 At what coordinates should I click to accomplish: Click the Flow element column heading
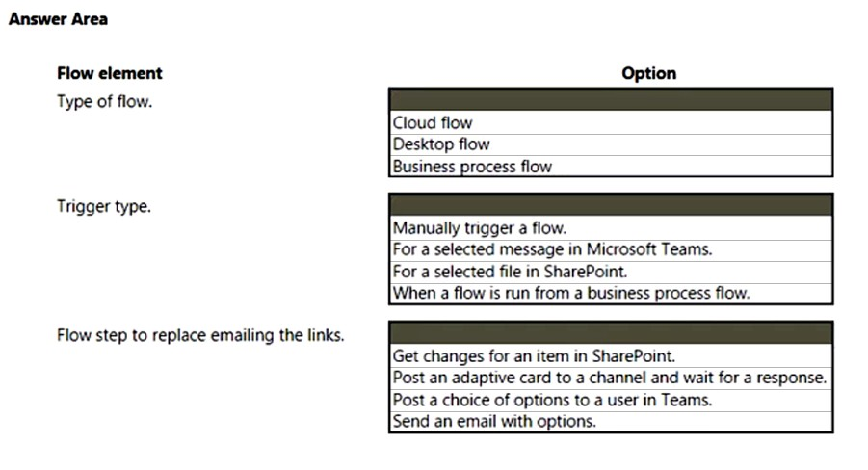tap(110, 73)
